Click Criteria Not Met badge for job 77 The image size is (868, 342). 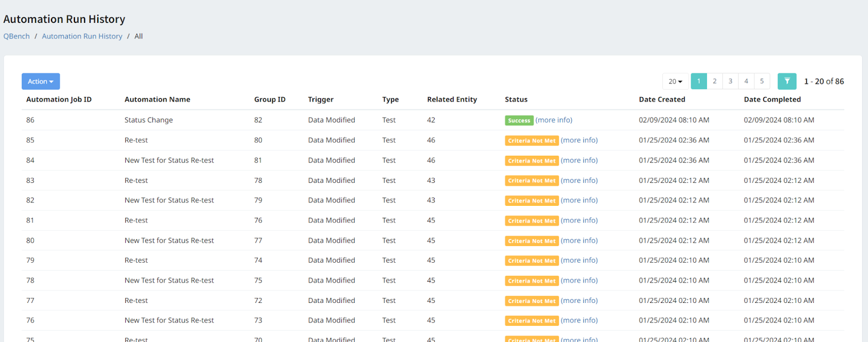click(x=532, y=301)
